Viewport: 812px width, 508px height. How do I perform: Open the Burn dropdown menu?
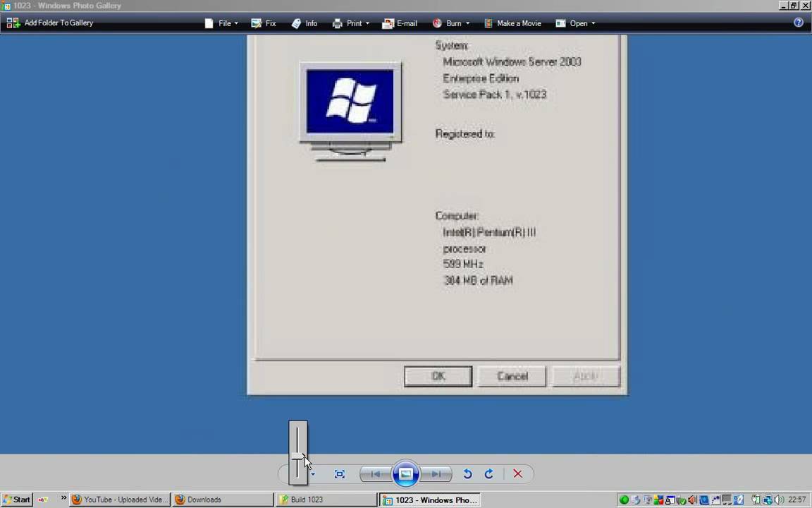(x=451, y=23)
